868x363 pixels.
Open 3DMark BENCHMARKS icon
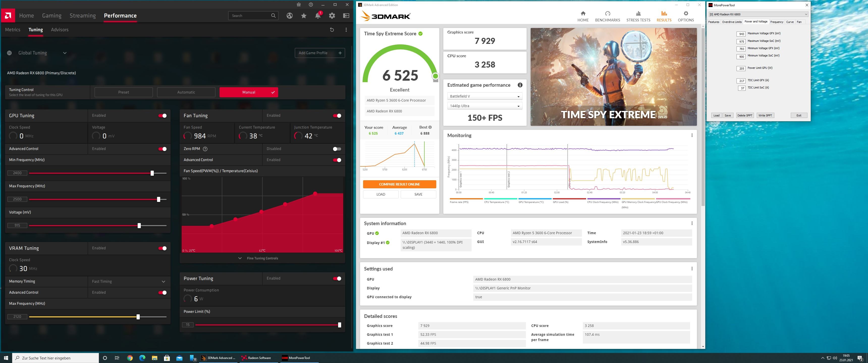608,16
